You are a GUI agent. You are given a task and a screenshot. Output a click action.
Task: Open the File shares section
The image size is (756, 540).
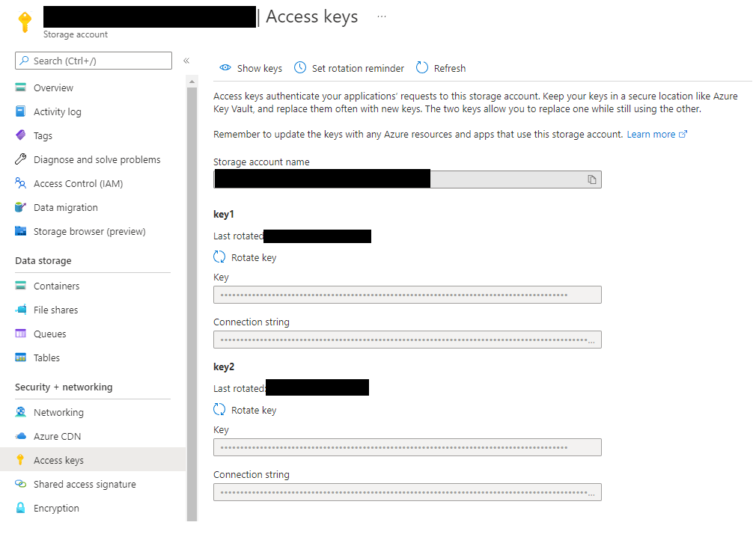[55, 310]
